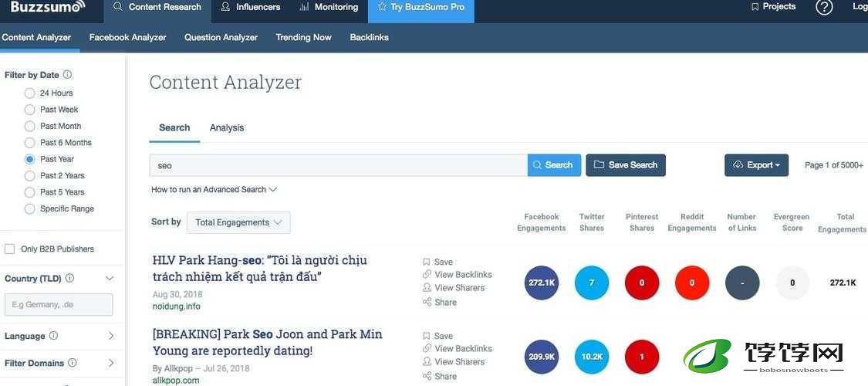Screen dimensions: 868x386
Task: Open the Export dropdown button
Action: [756, 165]
